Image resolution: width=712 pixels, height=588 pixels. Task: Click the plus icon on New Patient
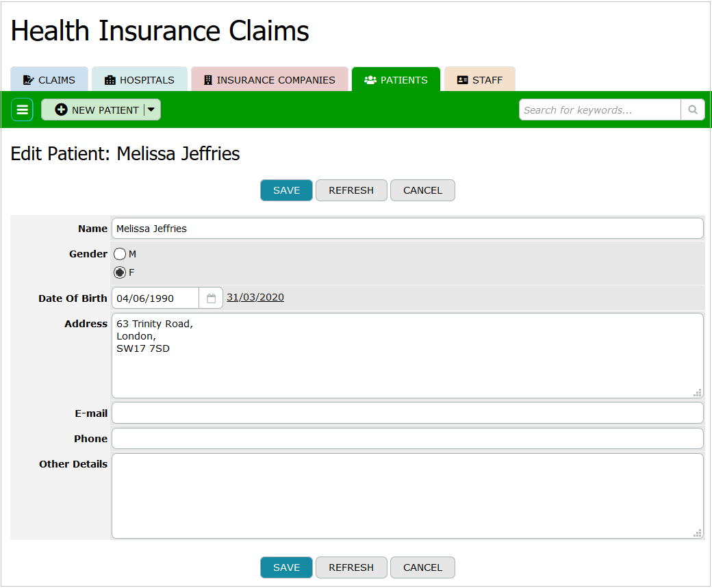pyautogui.click(x=62, y=110)
